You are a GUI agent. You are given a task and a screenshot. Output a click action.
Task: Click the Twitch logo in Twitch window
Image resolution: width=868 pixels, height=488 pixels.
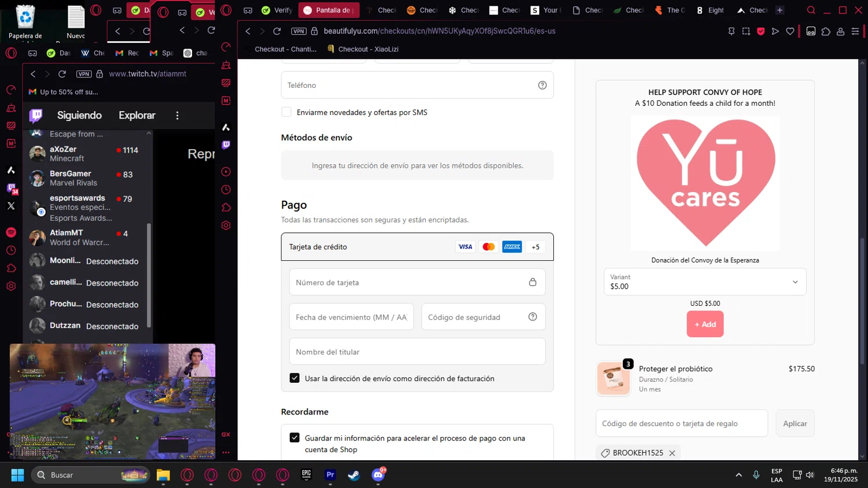pos(36,116)
